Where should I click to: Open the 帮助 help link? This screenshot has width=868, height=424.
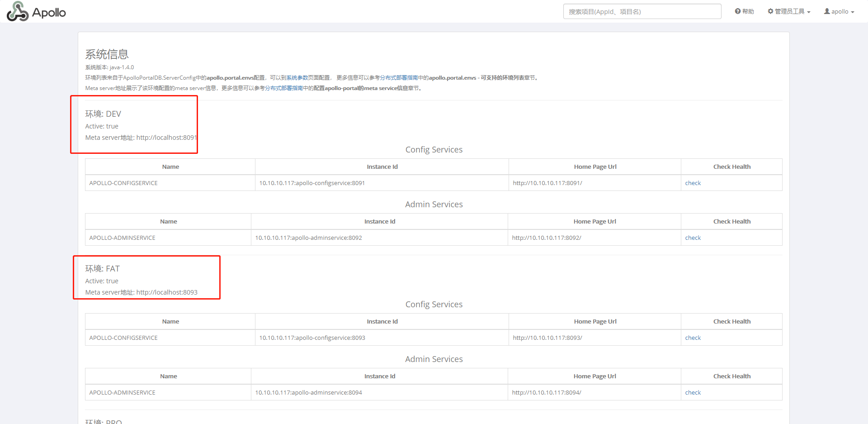744,11
